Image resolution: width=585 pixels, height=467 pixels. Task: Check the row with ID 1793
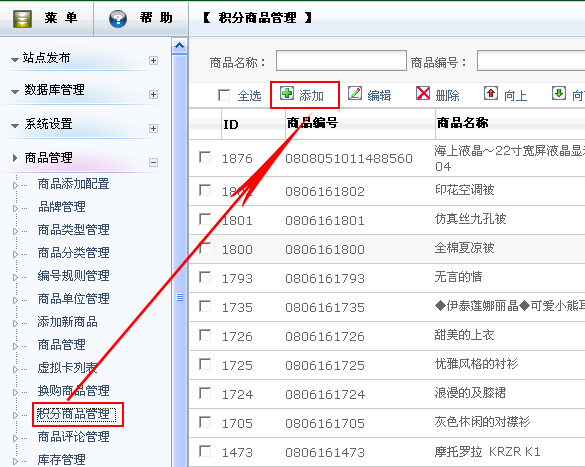point(205,277)
